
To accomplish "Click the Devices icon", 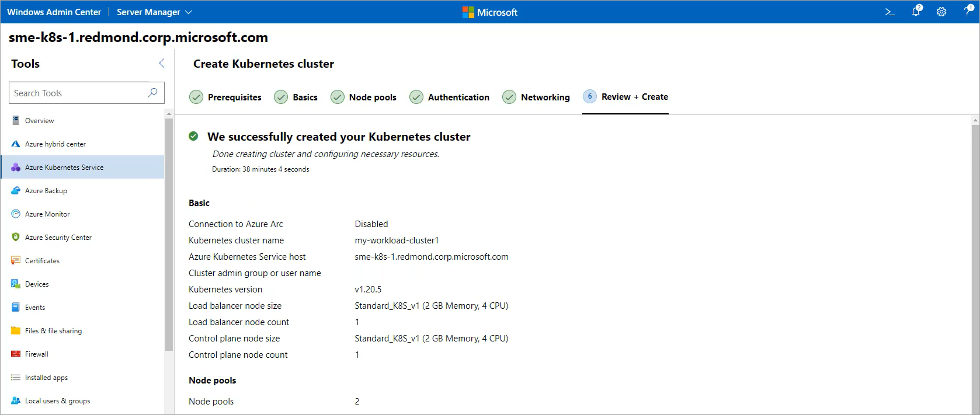I will click(16, 284).
